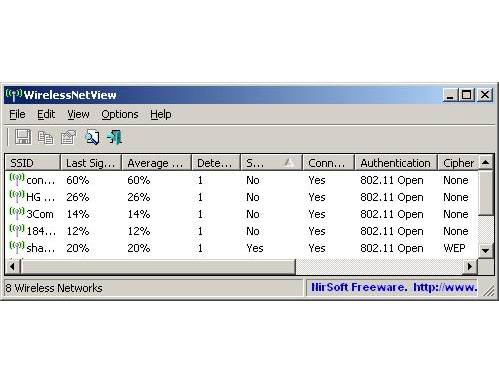Select the 3Com network row
Image resolution: width=499 pixels, height=384 pixels.
click(x=241, y=214)
